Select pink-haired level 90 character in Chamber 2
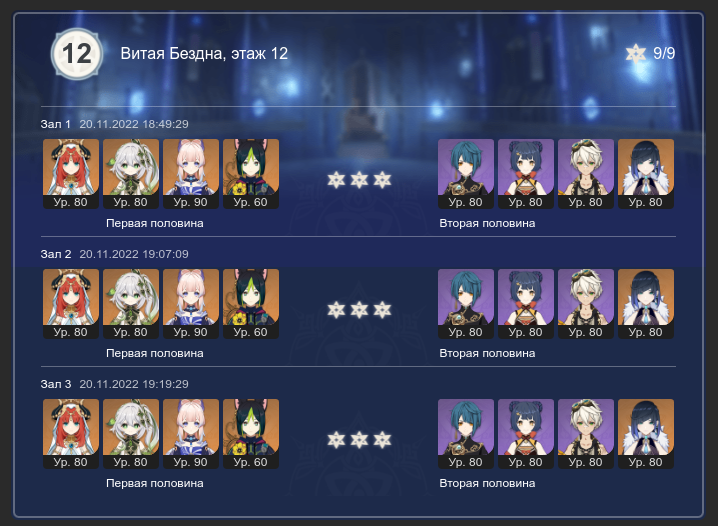This screenshot has height=526, width=718. pyautogui.click(x=191, y=304)
